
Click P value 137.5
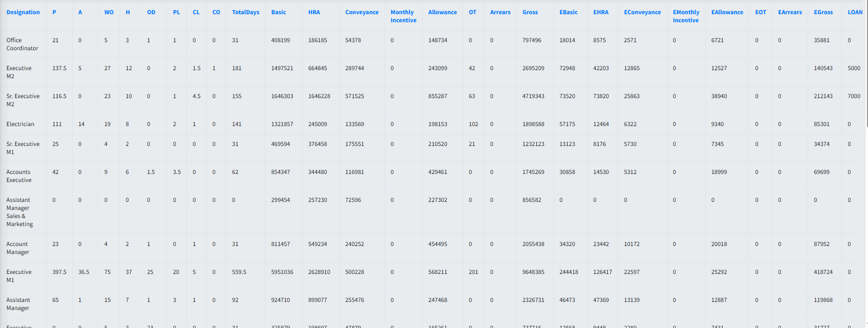click(x=59, y=68)
